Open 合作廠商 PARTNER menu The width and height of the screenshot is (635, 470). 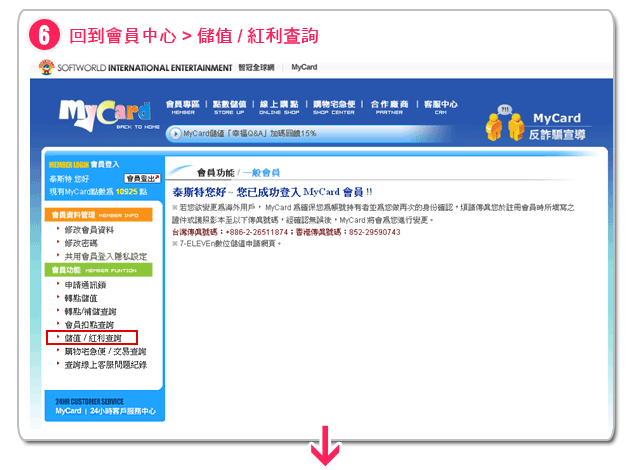(389, 107)
